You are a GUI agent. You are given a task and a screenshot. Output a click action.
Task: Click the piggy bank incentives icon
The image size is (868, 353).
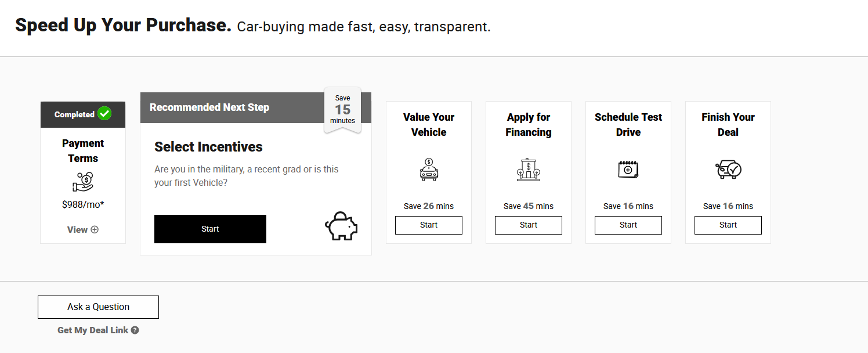click(341, 226)
